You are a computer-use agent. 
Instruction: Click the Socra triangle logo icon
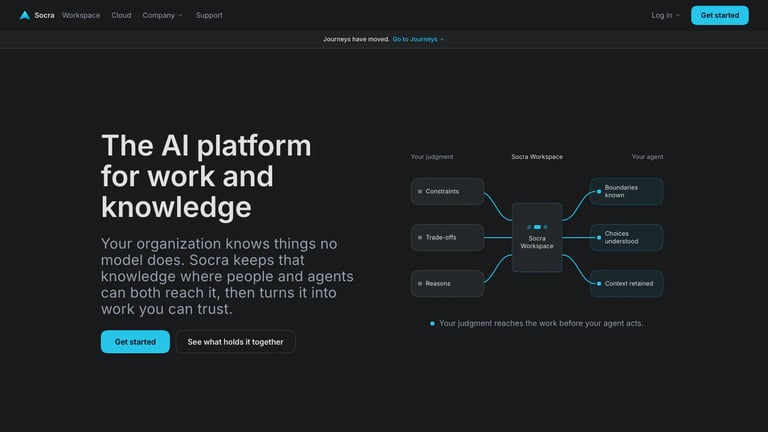24,15
